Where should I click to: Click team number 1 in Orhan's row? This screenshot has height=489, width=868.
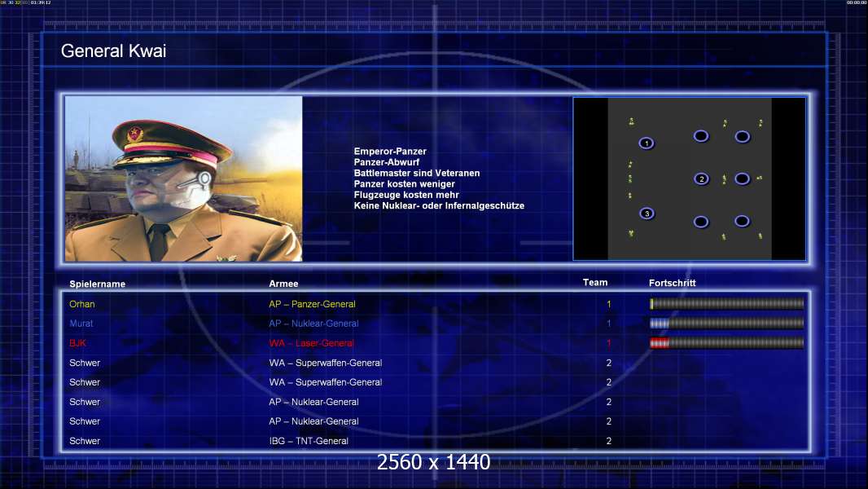click(609, 304)
